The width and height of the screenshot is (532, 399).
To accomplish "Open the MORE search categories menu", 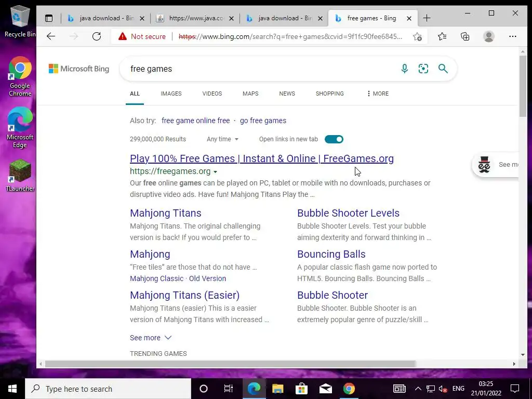I will click(x=378, y=94).
